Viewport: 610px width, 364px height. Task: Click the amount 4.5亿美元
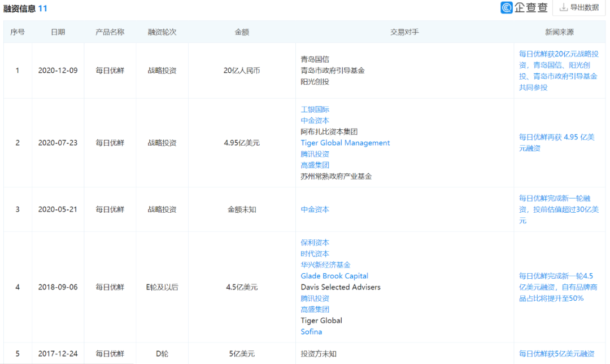click(242, 287)
